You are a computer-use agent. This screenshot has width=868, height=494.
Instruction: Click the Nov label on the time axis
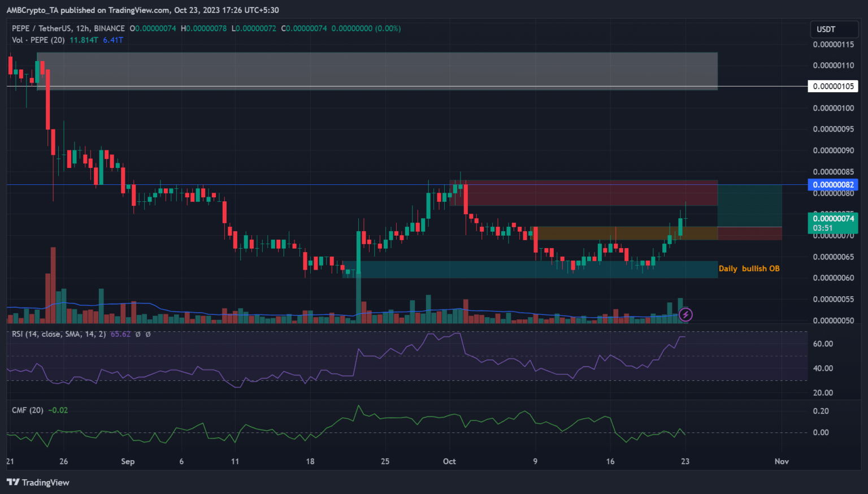(x=782, y=461)
